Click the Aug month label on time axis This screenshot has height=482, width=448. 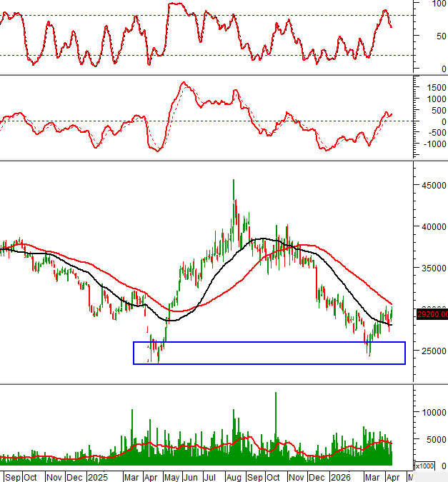coord(233,476)
